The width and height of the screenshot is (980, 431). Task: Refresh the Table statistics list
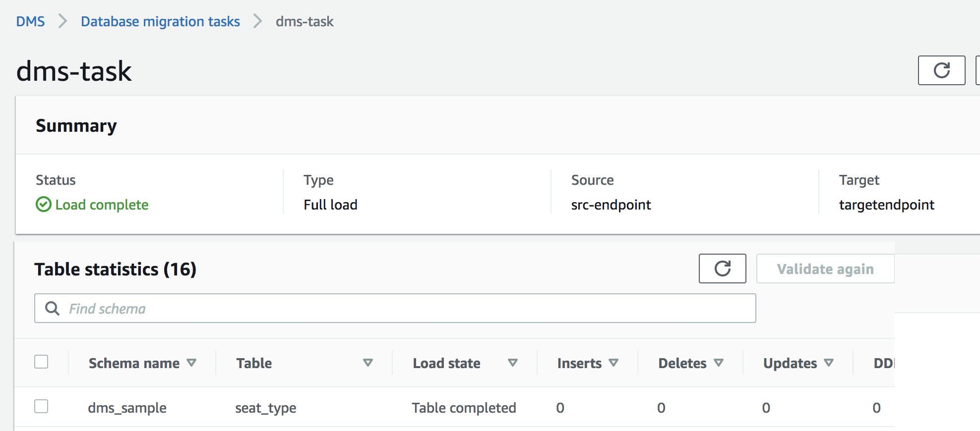point(722,269)
